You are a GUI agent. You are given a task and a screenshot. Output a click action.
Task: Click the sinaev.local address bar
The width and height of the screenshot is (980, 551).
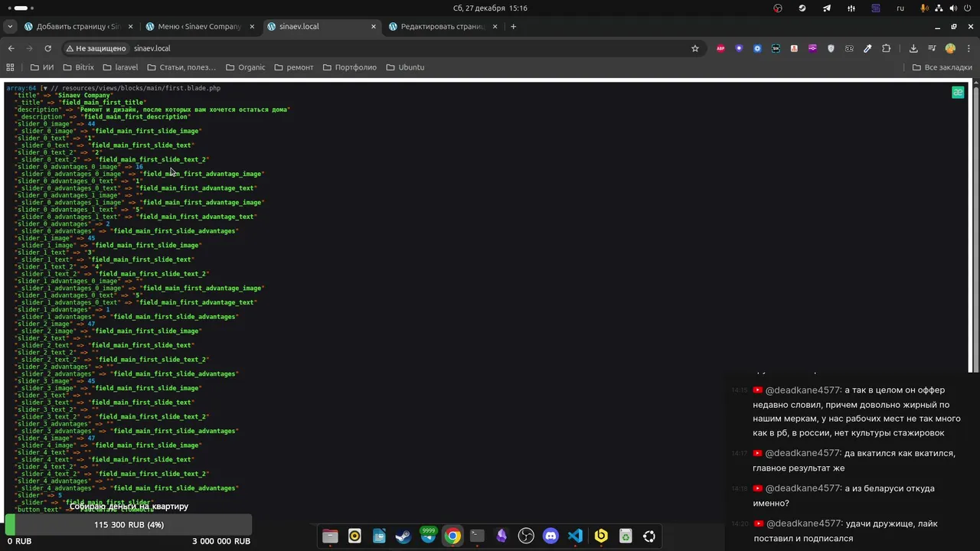383,48
